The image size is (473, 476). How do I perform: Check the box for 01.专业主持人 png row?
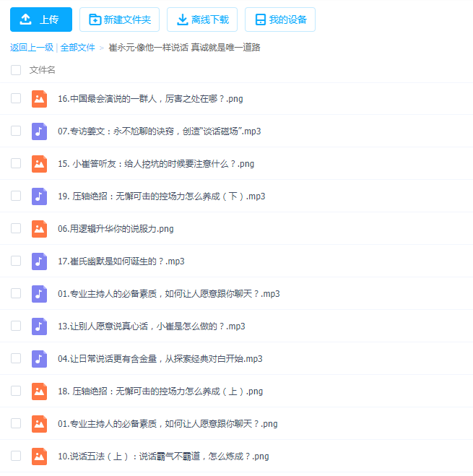pos(16,423)
